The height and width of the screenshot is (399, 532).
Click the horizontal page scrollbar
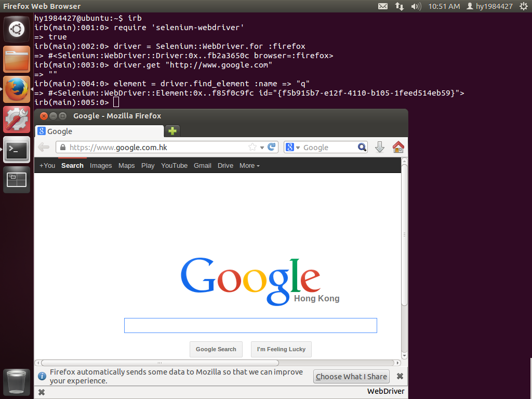point(159,363)
